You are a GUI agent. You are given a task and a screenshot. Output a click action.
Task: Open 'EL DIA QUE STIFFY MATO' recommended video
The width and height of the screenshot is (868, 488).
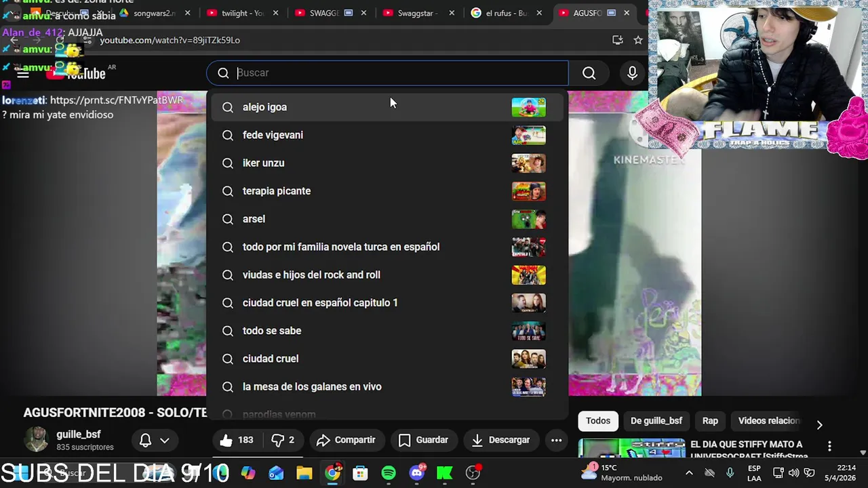pyautogui.click(x=746, y=449)
